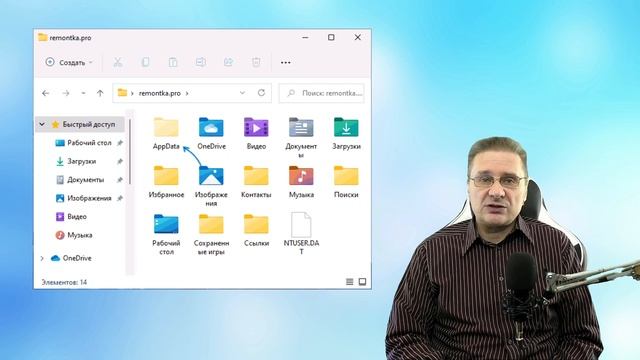Open recent locations dropdown chevron
The width and height of the screenshot is (640, 360).
pos(83,93)
